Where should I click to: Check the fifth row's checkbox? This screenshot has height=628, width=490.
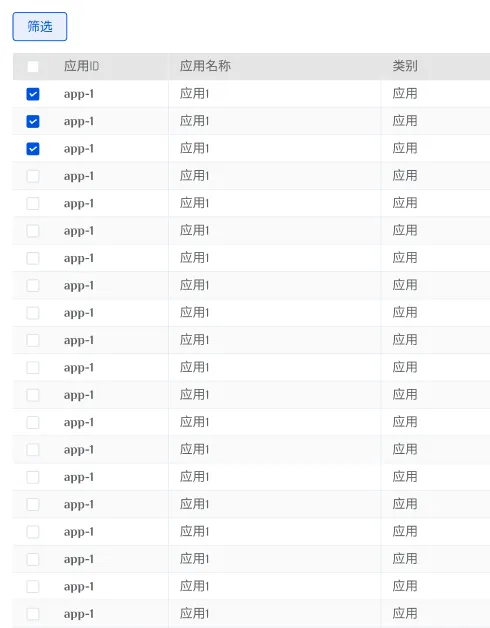click(33, 203)
